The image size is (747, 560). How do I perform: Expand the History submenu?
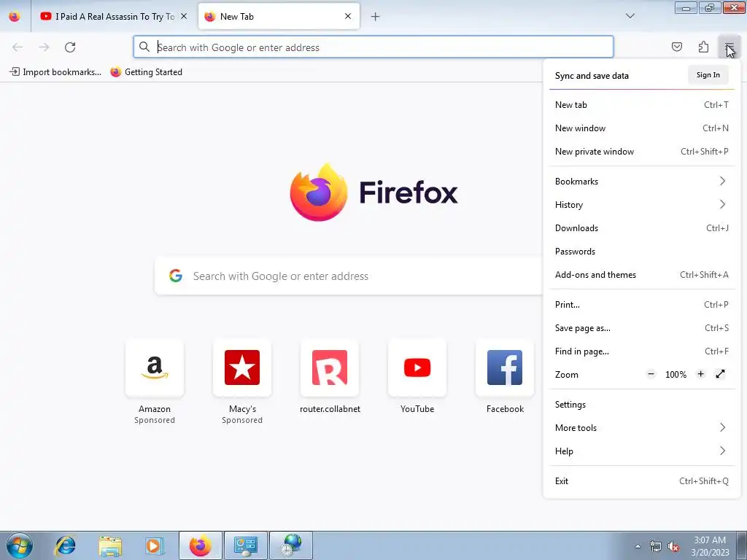point(642,205)
